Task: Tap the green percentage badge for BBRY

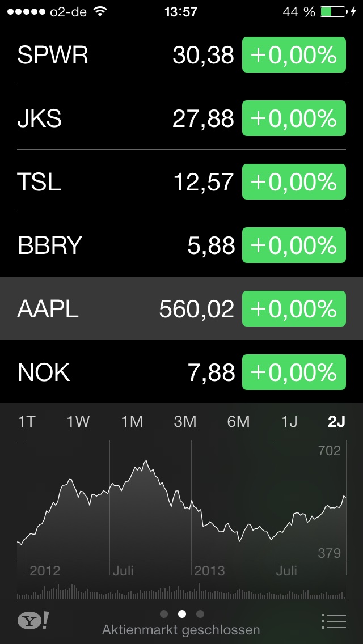Action: click(293, 245)
